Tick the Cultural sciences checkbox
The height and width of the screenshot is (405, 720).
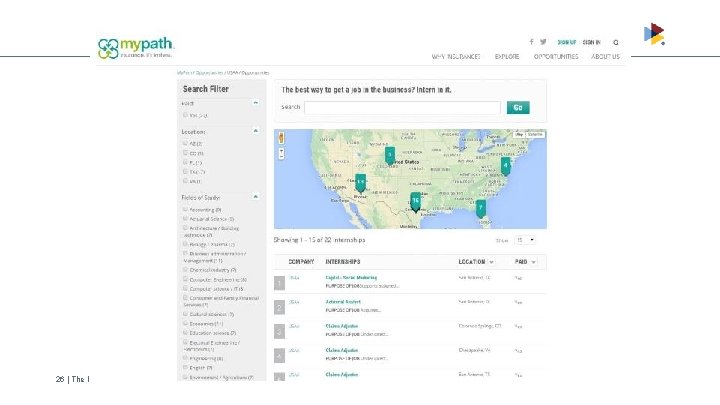pyautogui.click(x=186, y=314)
